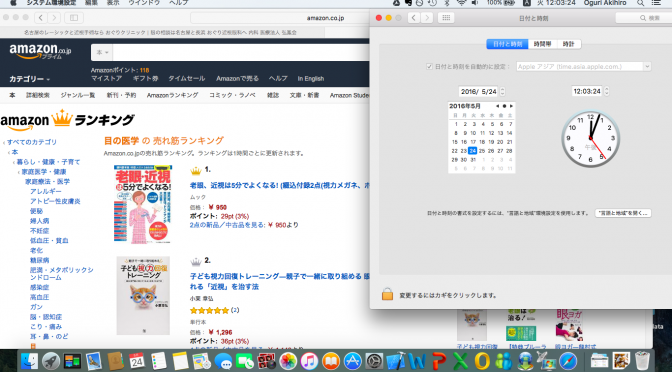
Task: Click the Amazon search input field
Action: (241, 52)
